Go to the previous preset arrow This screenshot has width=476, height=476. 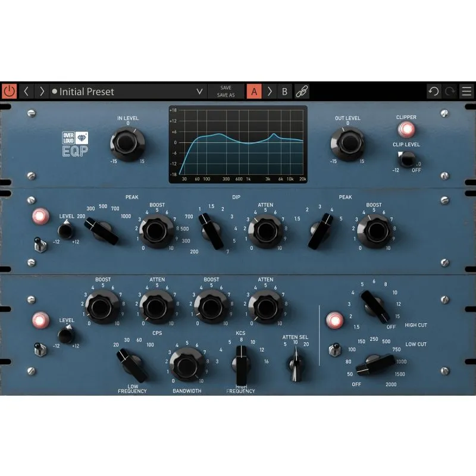click(x=26, y=92)
